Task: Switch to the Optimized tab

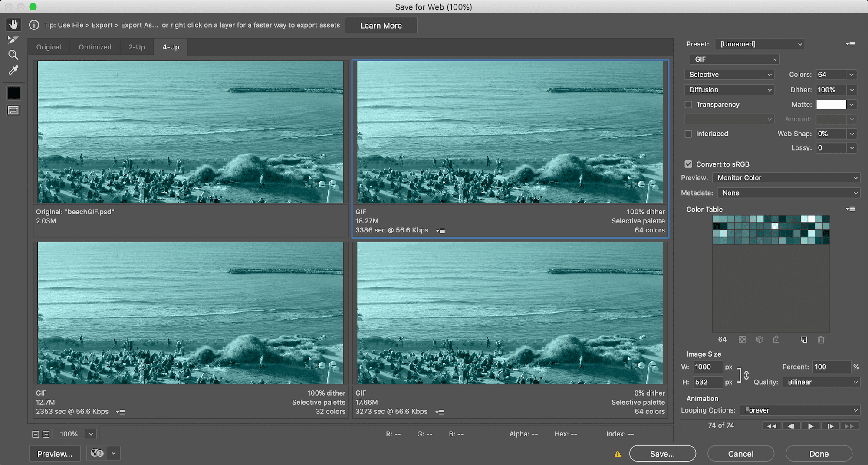Action: tap(95, 47)
